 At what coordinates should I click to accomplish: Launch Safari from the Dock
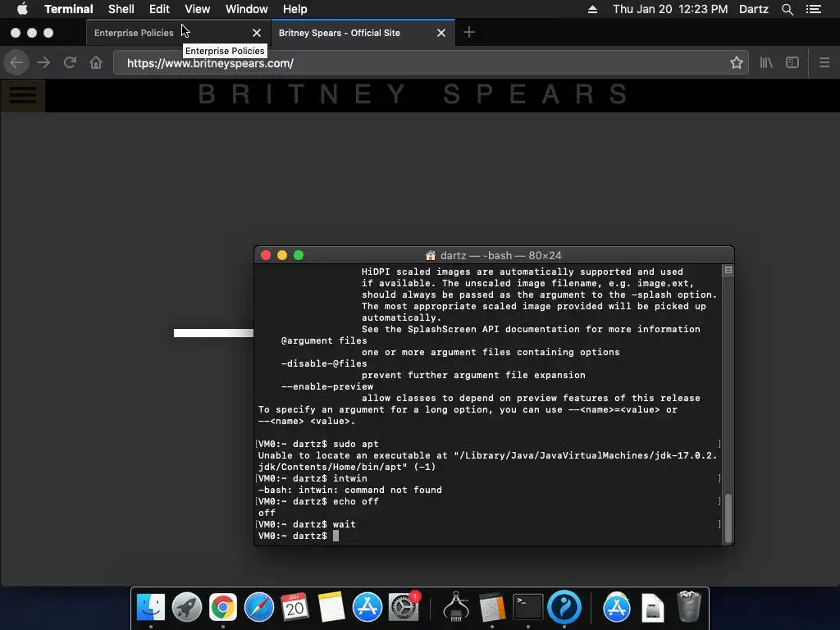258,608
